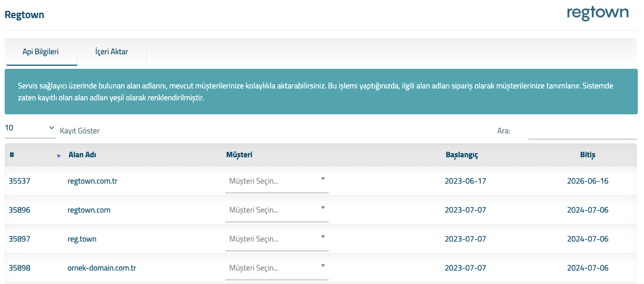Expand Müşteri Seçin dropdown for regtown.com

coord(277,211)
